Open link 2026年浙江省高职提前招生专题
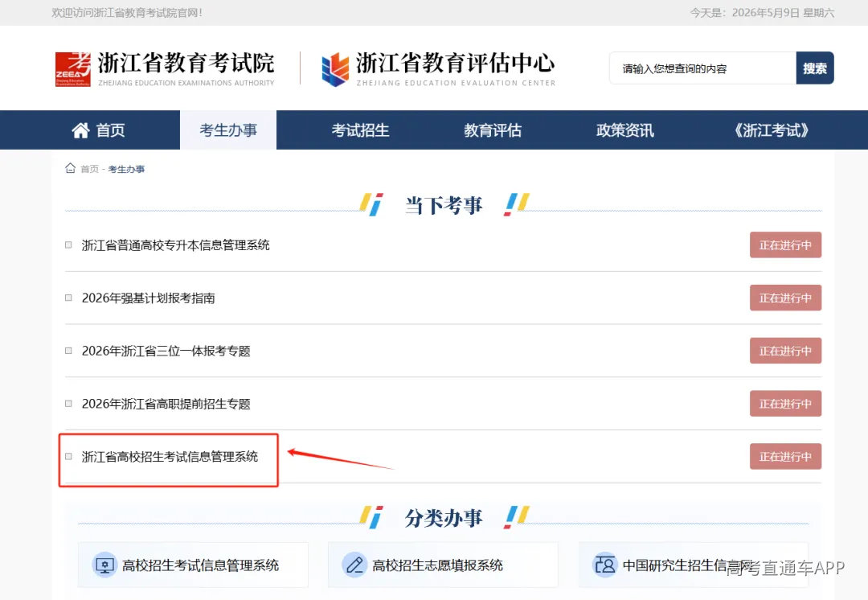868x600 pixels. (166, 403)
